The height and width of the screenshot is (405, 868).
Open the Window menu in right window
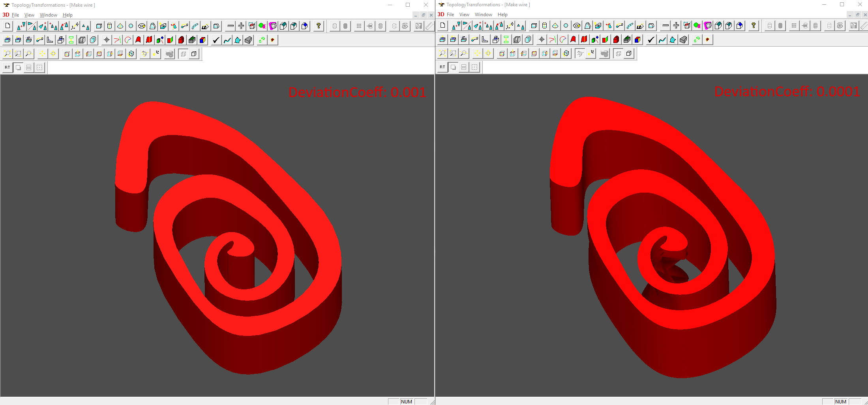point(483,15)
